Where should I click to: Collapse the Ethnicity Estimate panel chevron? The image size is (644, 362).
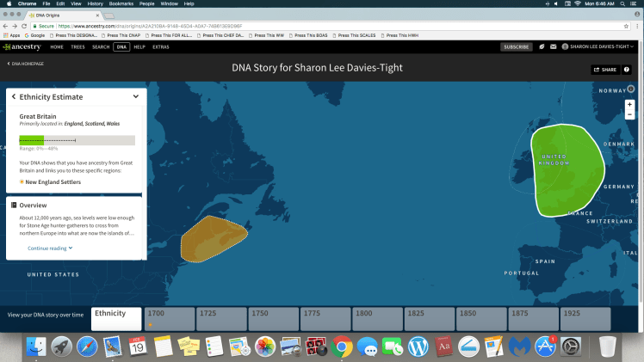click(x=135, y=97)
